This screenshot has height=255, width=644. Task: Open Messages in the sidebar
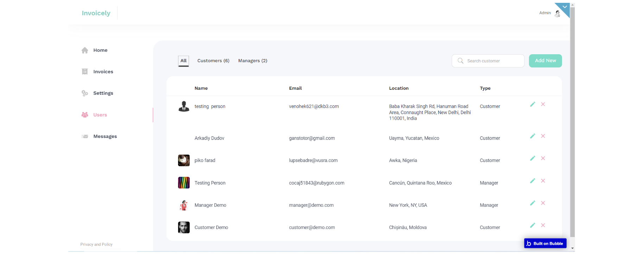coord(105,137)
